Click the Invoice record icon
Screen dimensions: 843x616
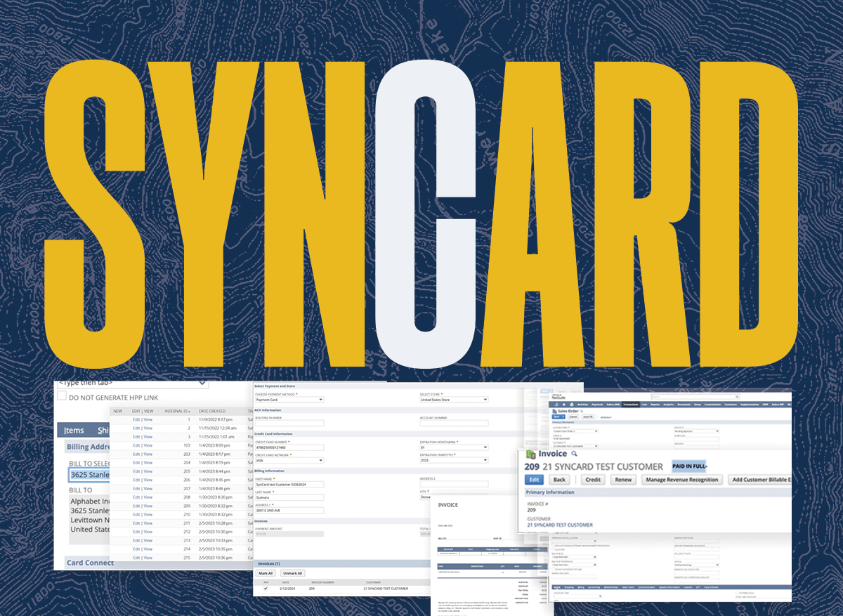click(530, 454)
